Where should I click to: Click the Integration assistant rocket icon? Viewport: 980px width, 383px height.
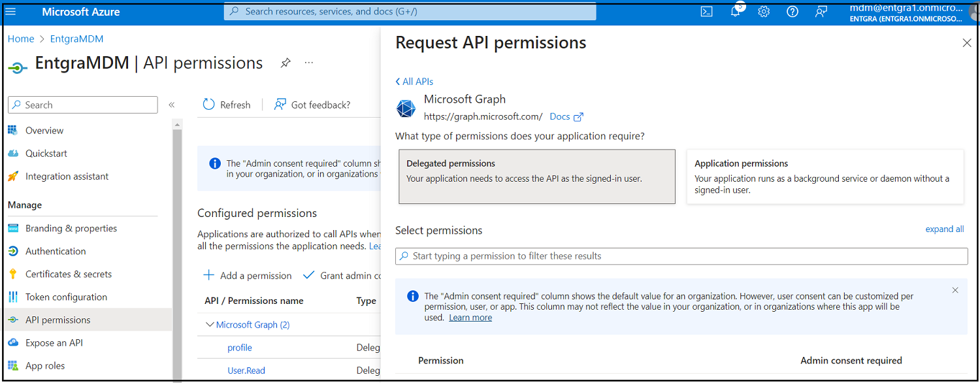coord(12,176)
